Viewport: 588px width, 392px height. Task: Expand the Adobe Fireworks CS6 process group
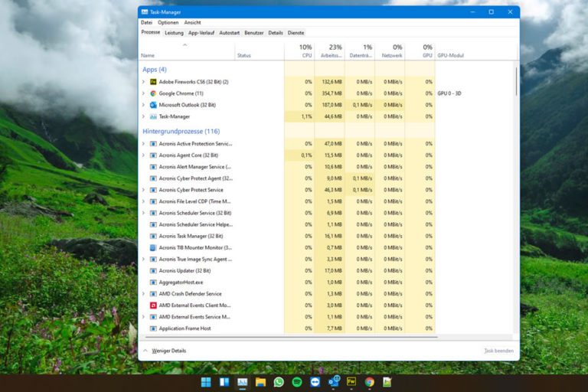click(x=143, y=82)
